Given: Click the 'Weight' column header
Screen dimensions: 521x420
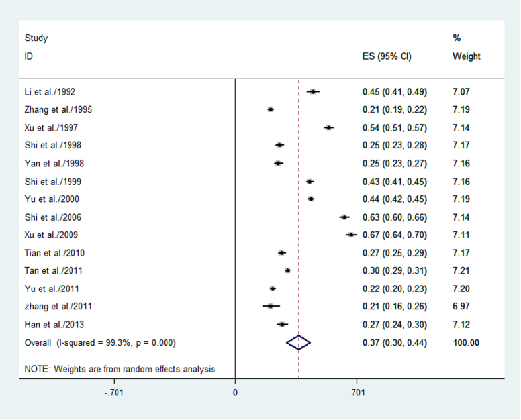Looking at the screenshot, I should tap(467, 56).
